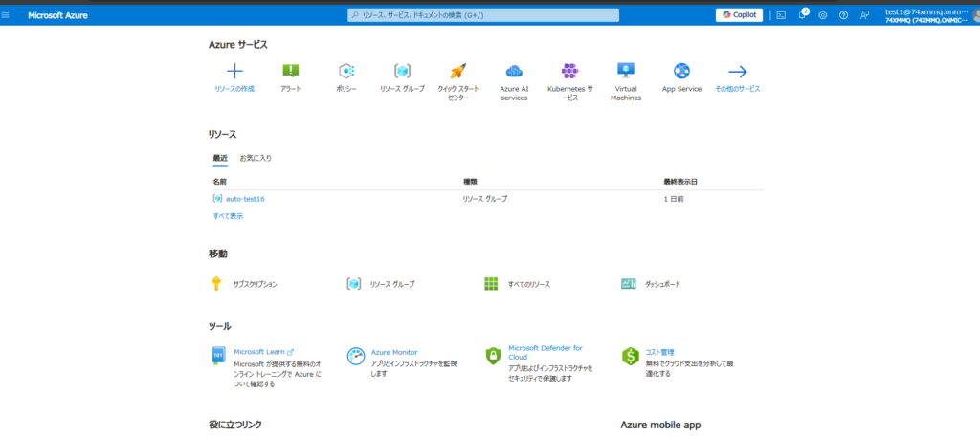Click the サブスクリプション key icon
This screenshot has height=437, width=980.
[x=216, y=284]
